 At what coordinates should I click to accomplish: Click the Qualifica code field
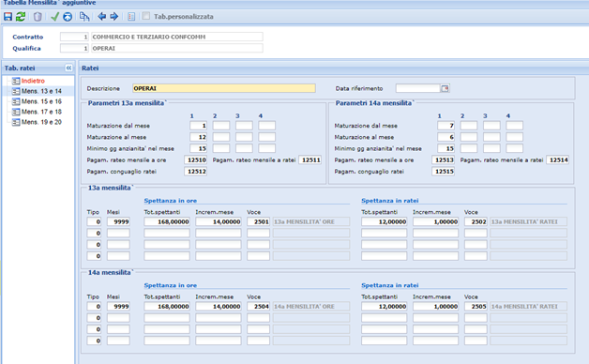[x=74, y=48]
